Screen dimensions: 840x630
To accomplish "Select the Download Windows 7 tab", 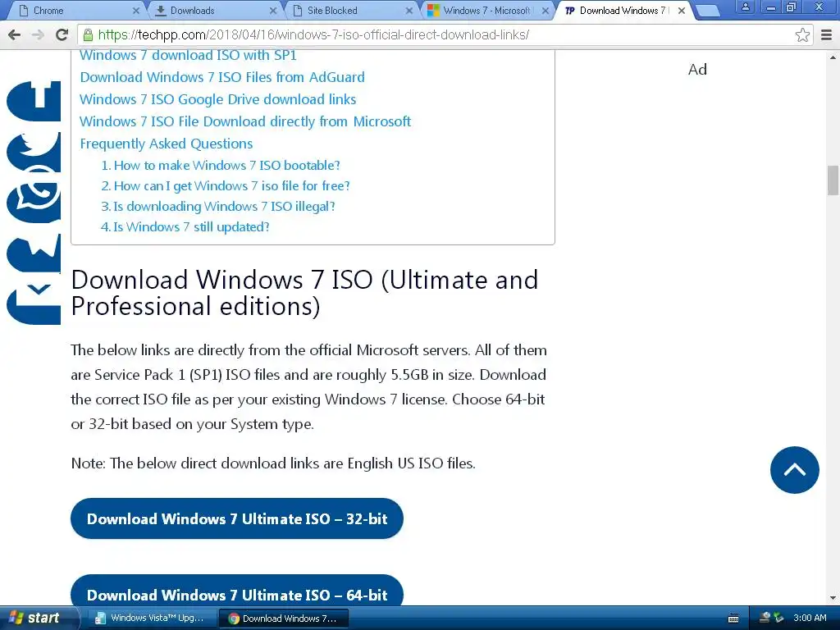I will click(624, 11).
